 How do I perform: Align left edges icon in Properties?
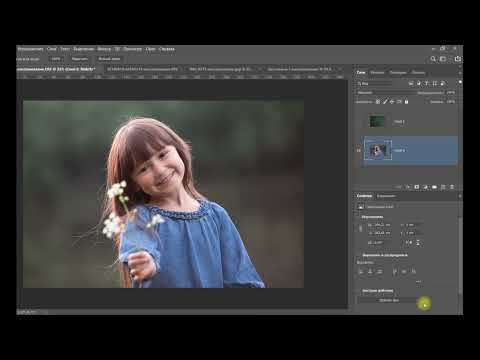[x=361, y=272]
